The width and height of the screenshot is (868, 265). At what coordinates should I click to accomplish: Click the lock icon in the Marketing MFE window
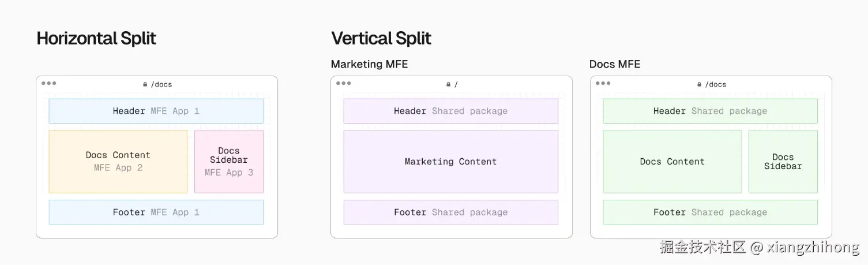448,84
